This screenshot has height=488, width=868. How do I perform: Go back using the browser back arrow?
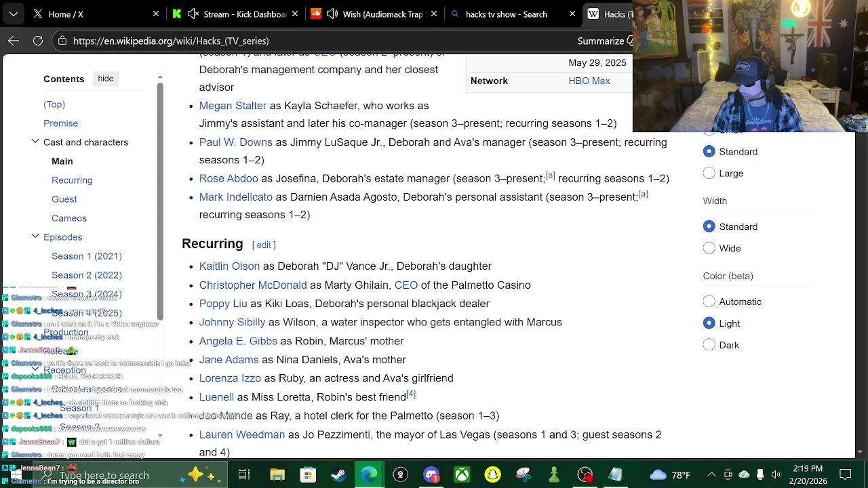pos(14,41)
